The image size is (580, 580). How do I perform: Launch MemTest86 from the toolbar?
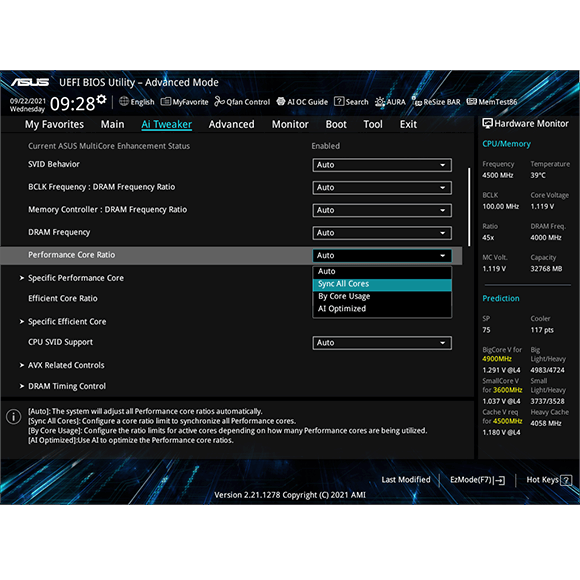click(492, 102)
